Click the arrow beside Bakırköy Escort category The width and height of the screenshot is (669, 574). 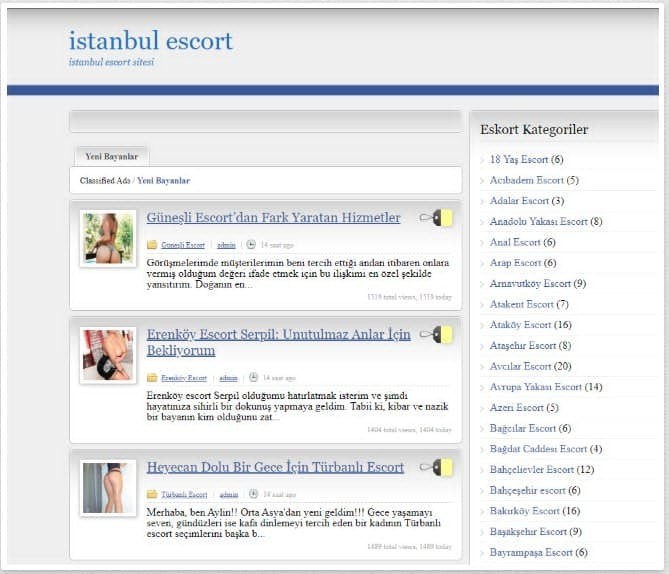[x=482, y=511]
